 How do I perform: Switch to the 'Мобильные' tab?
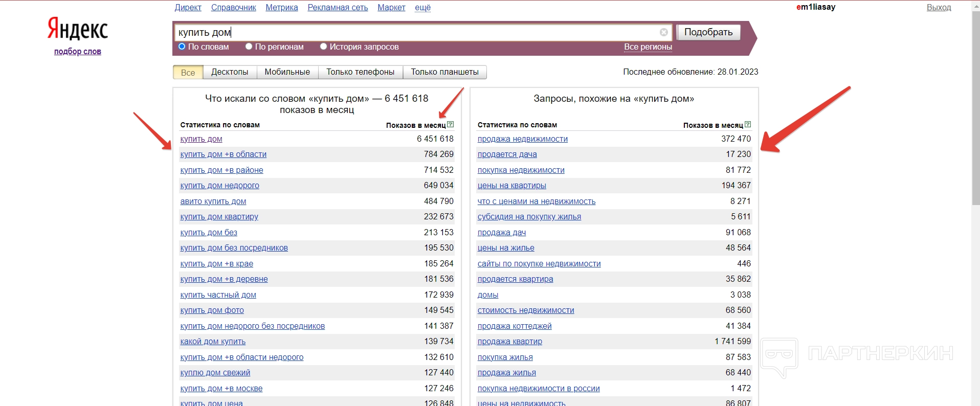(x=287, y=72)
